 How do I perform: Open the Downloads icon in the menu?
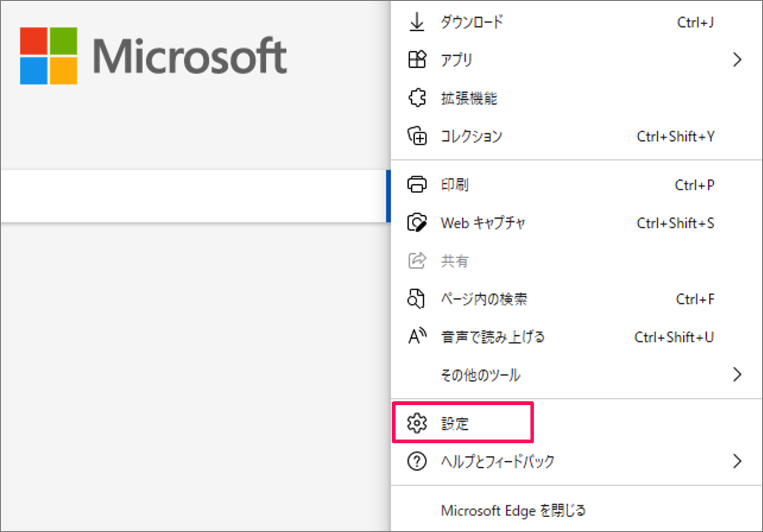(418, 22)
